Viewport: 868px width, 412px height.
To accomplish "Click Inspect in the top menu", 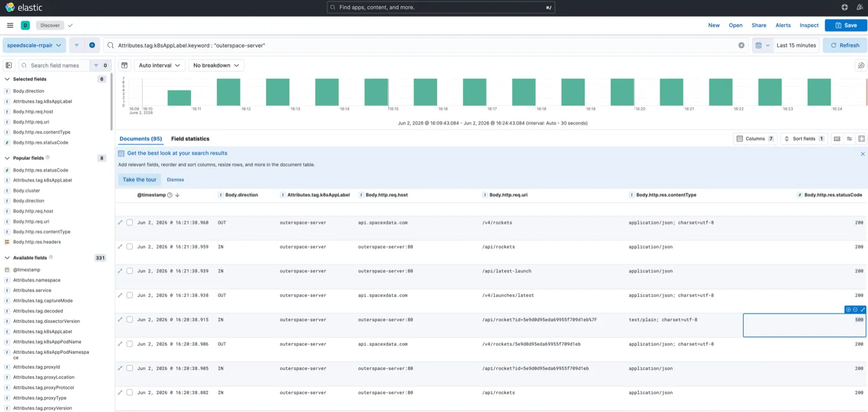I will (x=809, y=25).
